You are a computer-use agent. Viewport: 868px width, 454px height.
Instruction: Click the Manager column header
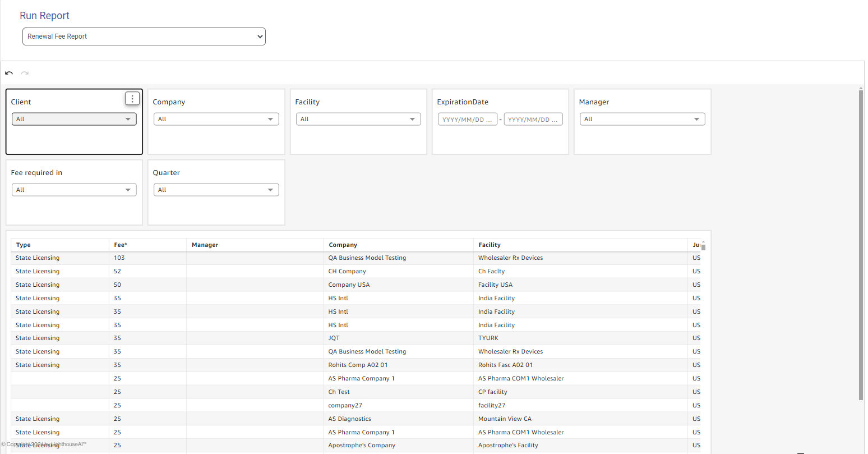tap(205, 245)
